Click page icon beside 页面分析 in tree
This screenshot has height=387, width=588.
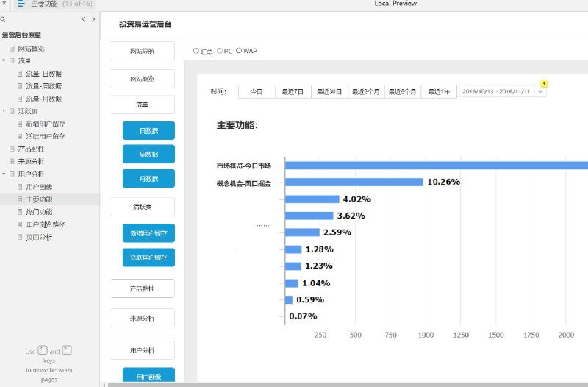[20, 237]
